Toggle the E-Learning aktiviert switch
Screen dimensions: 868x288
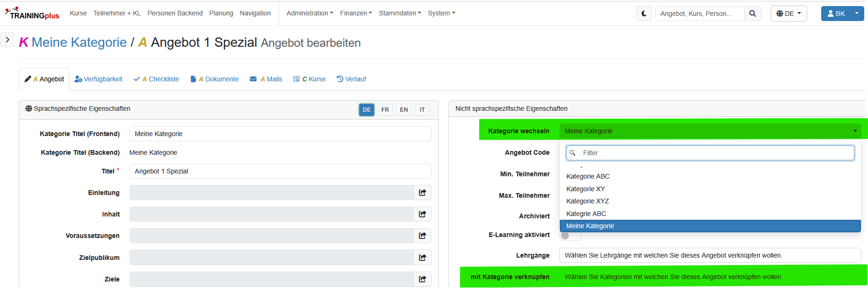[570, 236]
